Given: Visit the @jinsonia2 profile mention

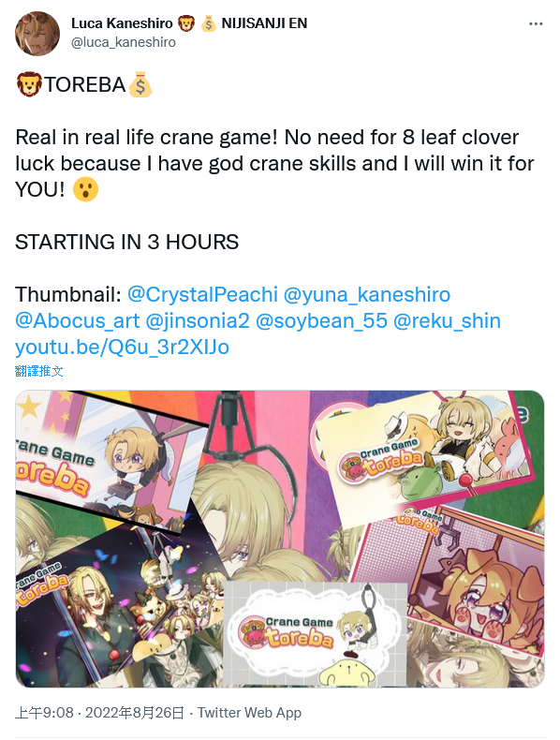Looking at the screenshot, I should tap(198, 321).
